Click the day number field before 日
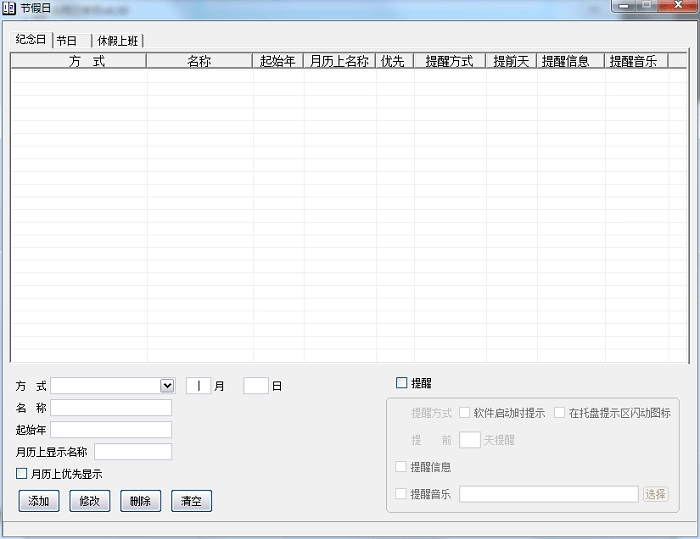700x539 pixels. (256, 386)
